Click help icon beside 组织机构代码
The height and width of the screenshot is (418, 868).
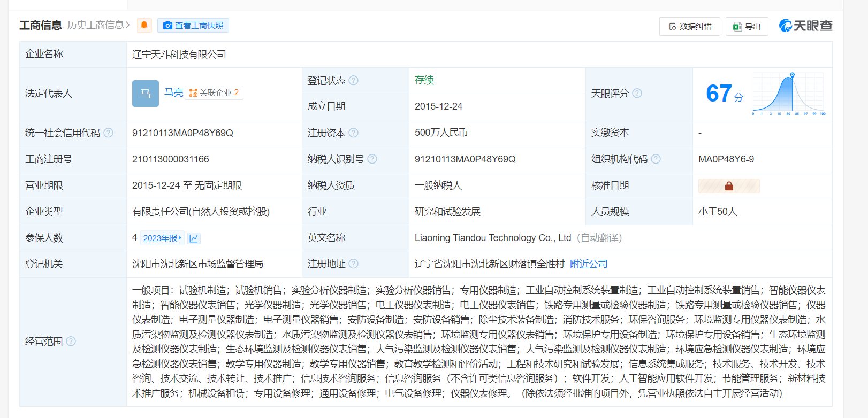[656, 159]
